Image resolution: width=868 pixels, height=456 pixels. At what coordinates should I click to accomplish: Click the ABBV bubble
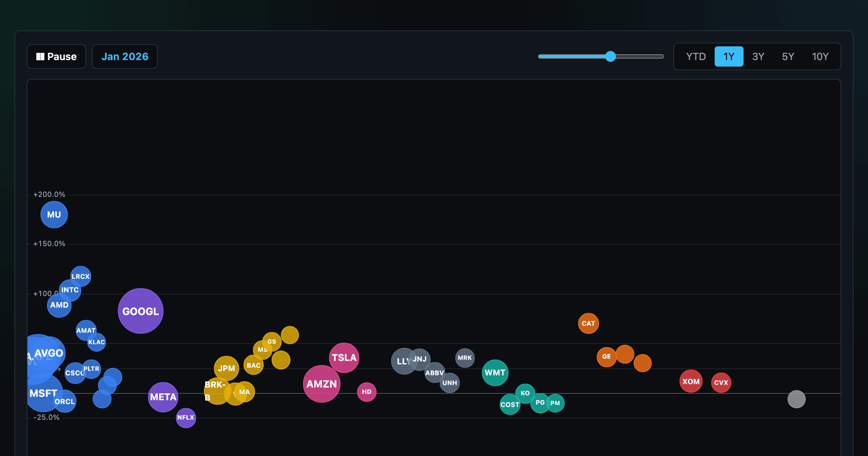(435, 373)
